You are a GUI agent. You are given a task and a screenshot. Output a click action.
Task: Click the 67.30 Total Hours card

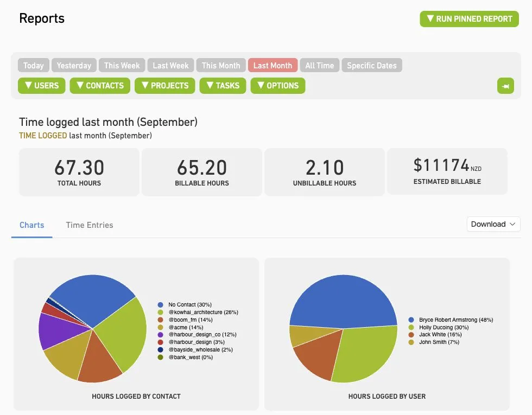79,173
